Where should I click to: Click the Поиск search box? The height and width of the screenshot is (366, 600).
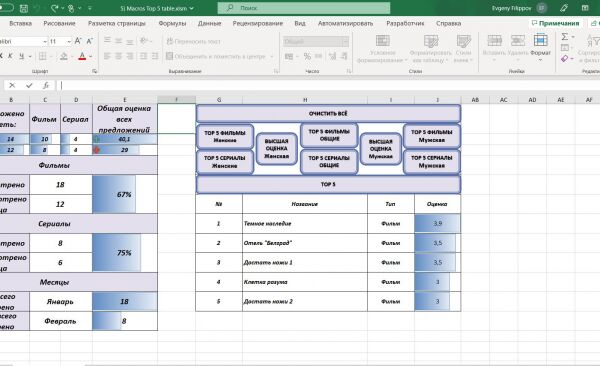tap(304, 8)
